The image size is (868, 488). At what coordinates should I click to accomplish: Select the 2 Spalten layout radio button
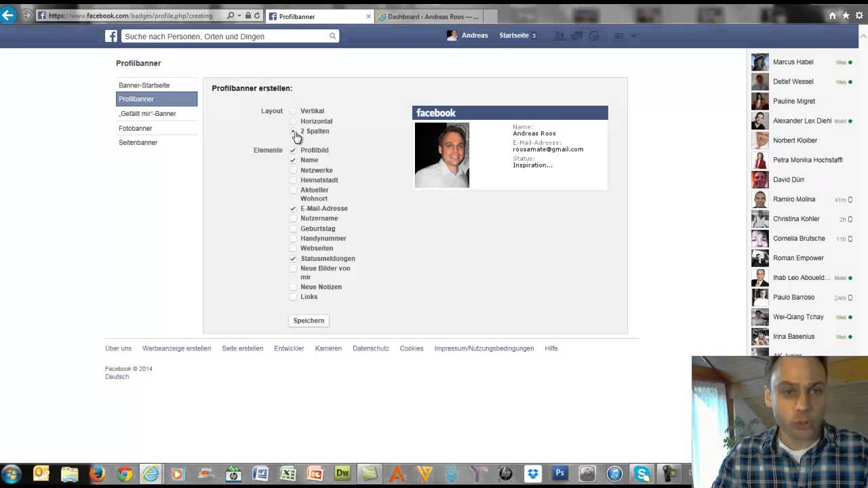[293, 131]
